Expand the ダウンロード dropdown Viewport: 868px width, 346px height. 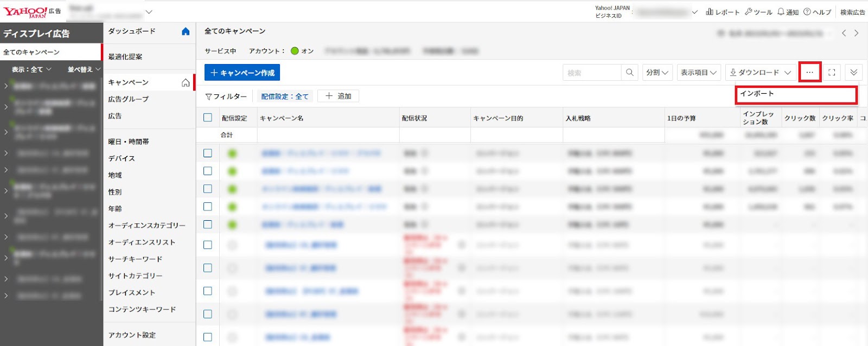coord(761,73)
